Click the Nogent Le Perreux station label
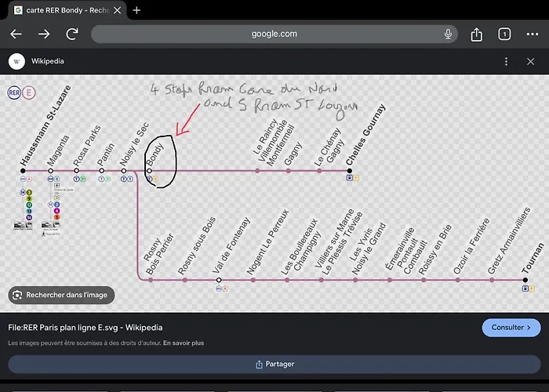This screenshot has width=549, height=392. [268, 242]
